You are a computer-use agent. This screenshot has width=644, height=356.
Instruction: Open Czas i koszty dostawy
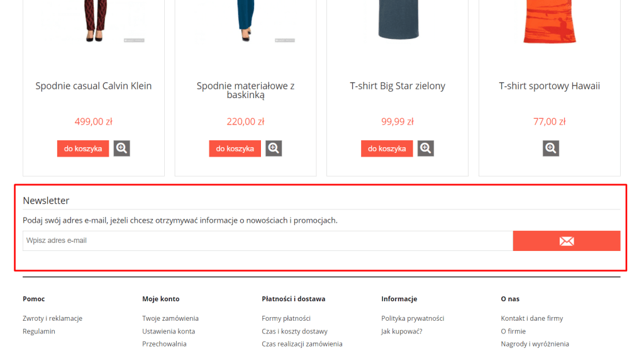click(294, 331)
